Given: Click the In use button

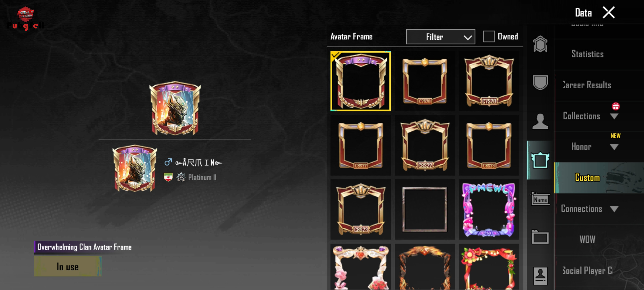Looking at the screenshot, I should click(68, 266).
